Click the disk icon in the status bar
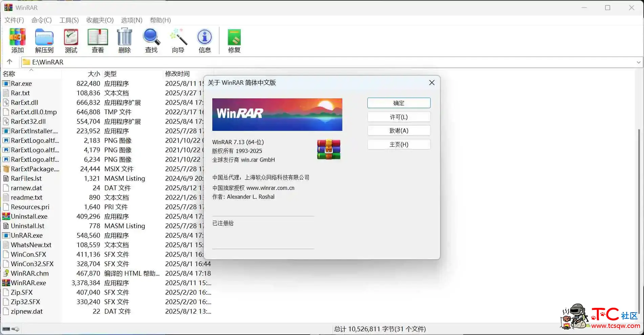This screenshot has height=335, width=644. pyautogui.click(x=6, y=329)
